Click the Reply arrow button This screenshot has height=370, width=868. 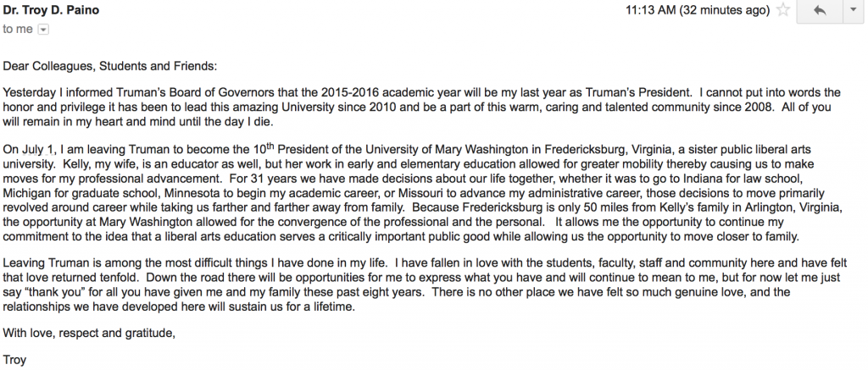coord(819,11)
